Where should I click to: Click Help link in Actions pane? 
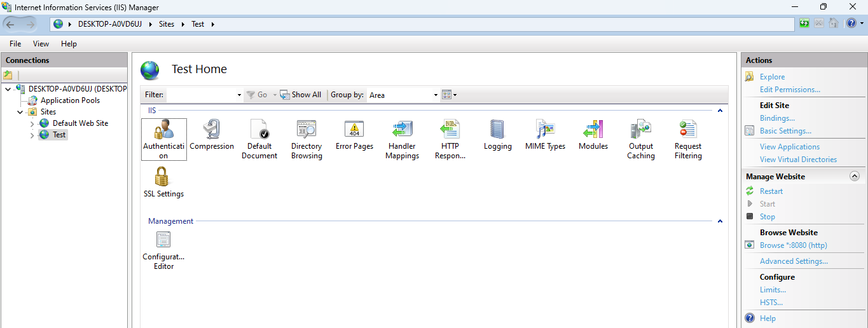tap(768, 318)
